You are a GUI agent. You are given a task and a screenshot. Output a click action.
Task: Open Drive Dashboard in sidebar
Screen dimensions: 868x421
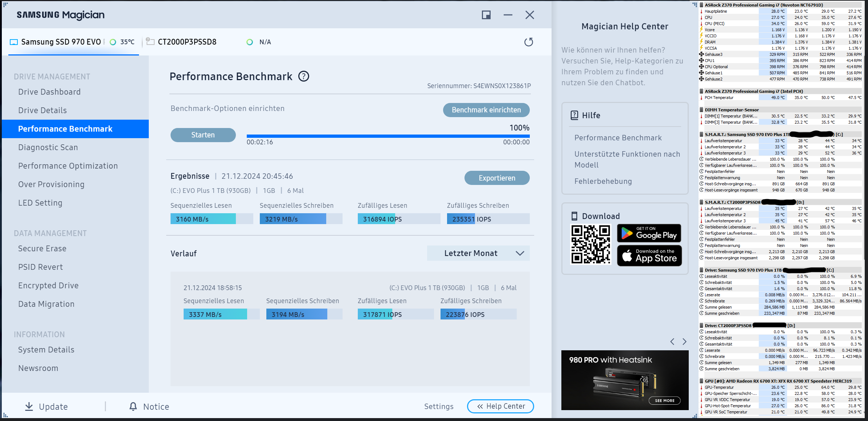49,92
